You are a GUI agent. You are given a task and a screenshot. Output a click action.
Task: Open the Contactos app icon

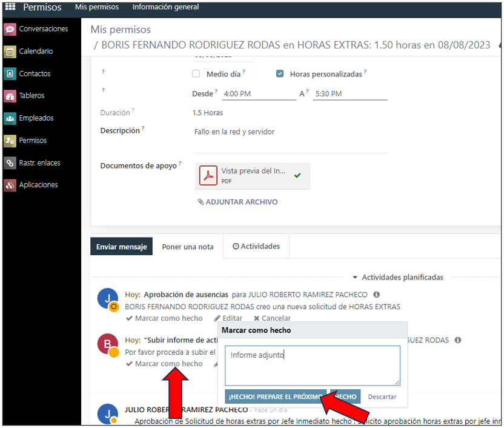tap(10, 74)
